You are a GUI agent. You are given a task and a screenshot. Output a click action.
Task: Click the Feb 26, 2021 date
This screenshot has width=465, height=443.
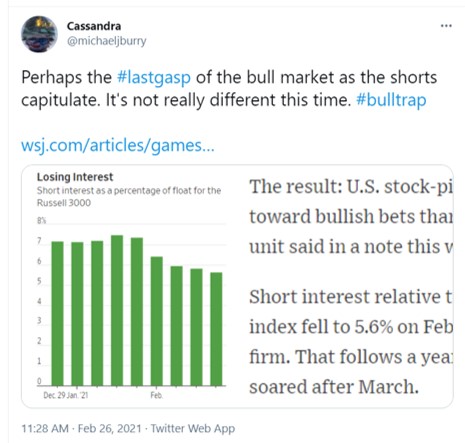click(x=110, y=428)
